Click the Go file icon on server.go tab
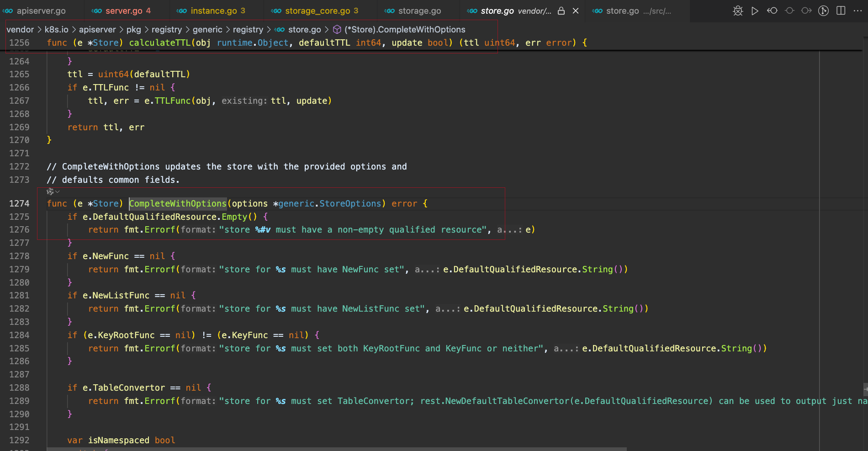This screenshot has height=451, width=868. [x=96, y=11]
